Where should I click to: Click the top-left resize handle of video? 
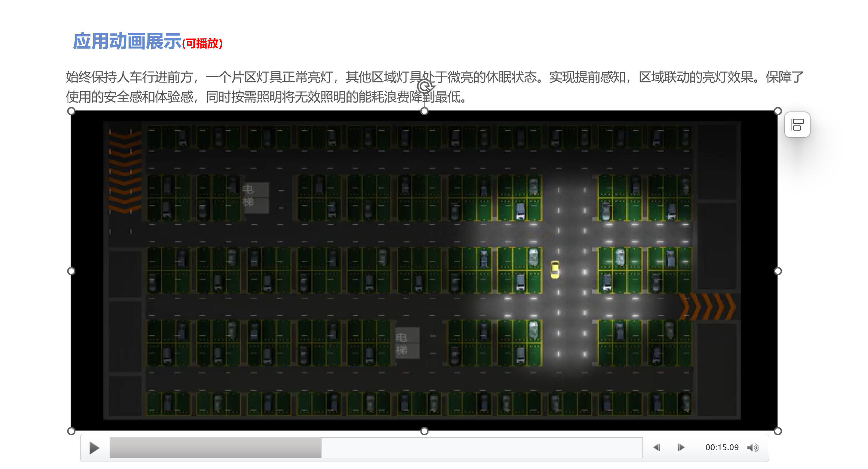tap(71, 111)
